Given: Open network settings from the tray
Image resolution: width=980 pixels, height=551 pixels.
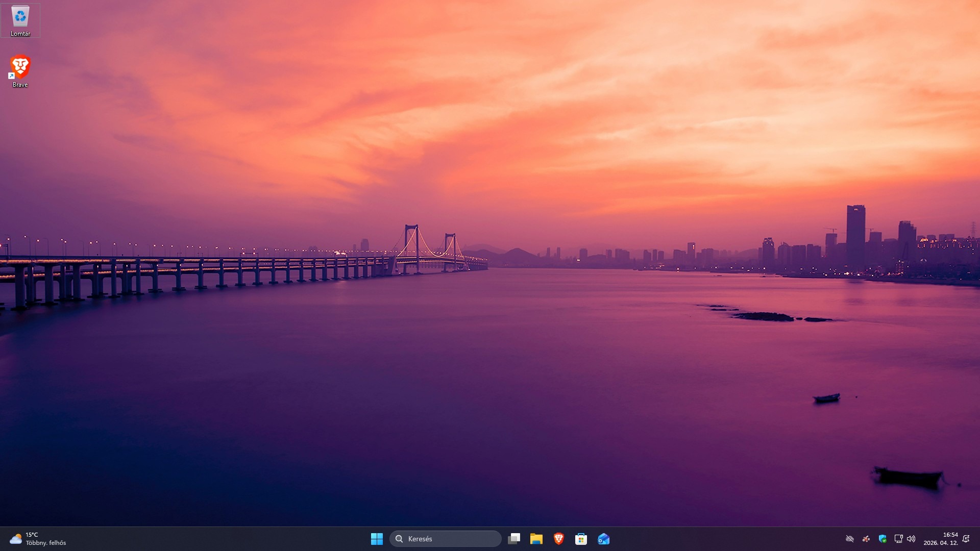Looking at the screenshot, I should pos(898,539).
